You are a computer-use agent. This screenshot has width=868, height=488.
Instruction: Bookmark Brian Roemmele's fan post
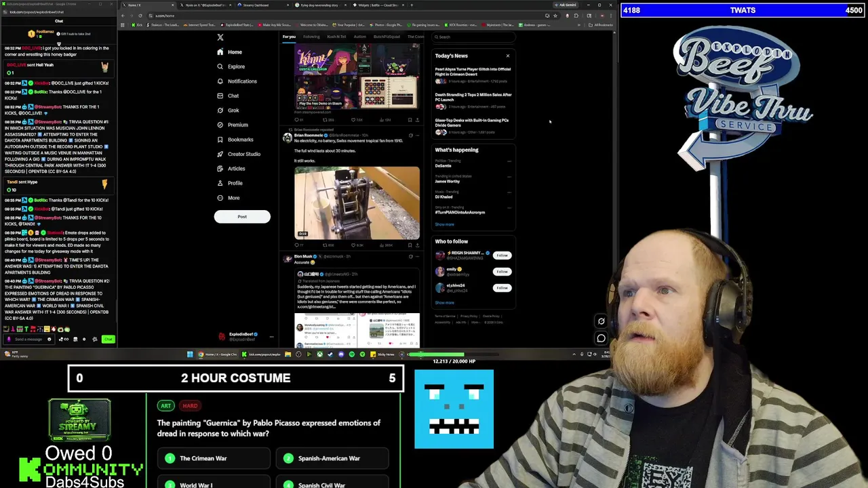click(x=410, y=245)
